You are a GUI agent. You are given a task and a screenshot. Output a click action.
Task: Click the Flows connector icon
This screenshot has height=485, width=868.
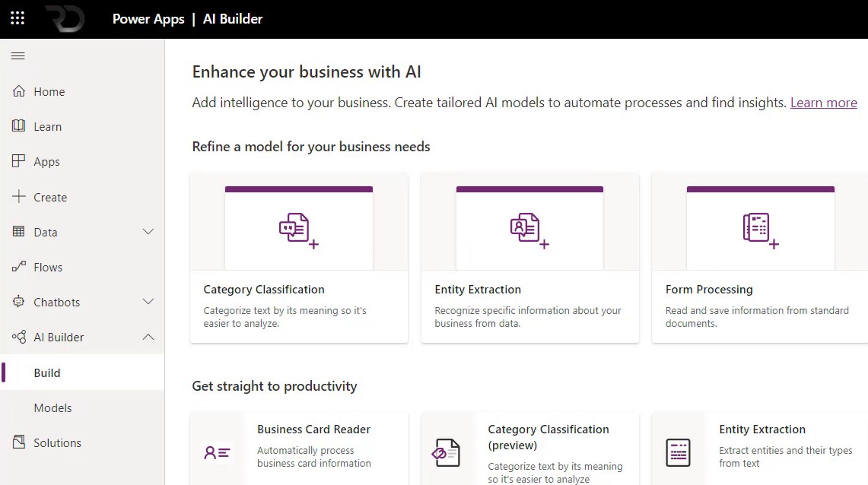click(19, 267)
